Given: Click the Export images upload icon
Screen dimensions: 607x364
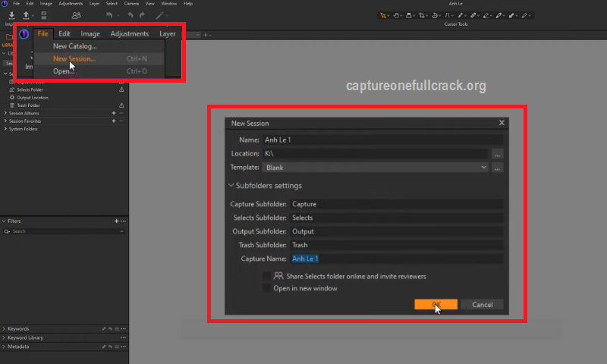Looking at the screenshot, I should [26, 15].
